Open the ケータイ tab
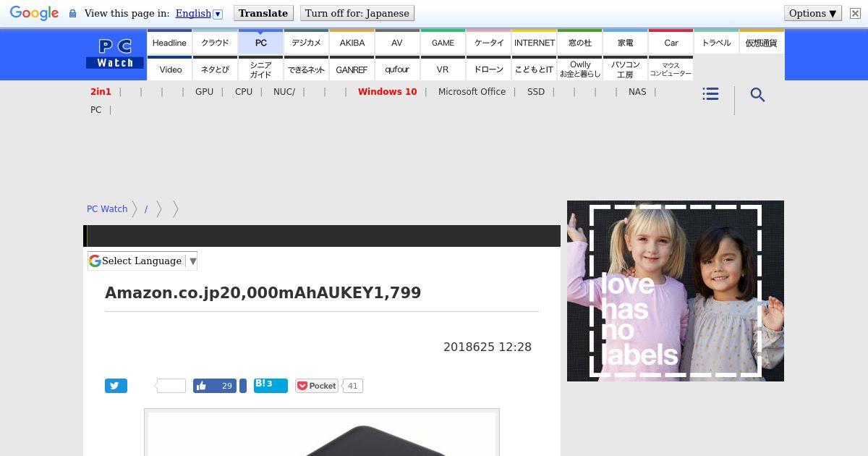 pos(488,42)
